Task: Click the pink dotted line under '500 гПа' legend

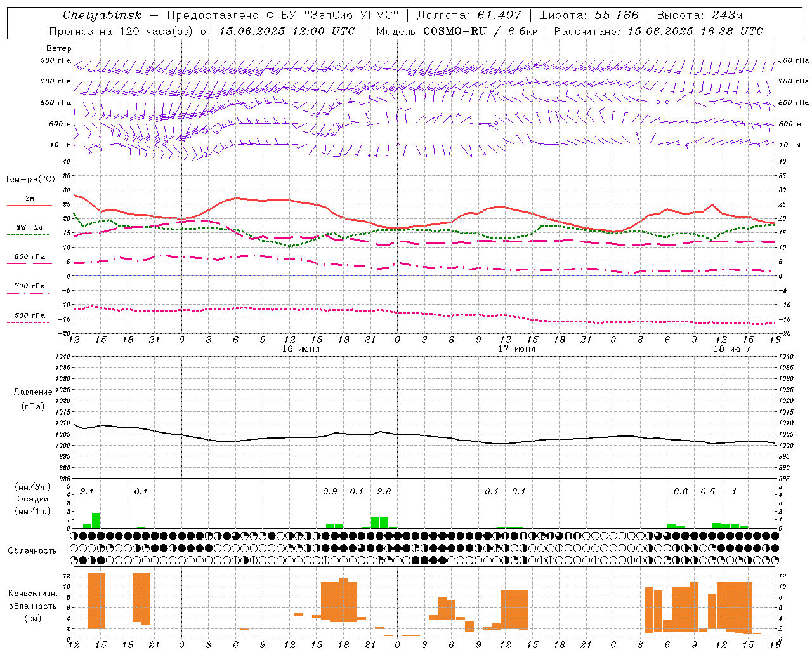Action: click(28, 323)
